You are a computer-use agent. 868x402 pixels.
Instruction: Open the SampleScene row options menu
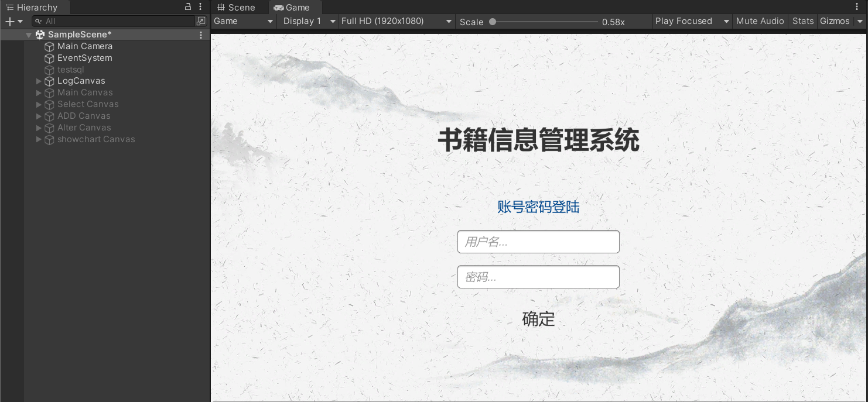point(201,35)
